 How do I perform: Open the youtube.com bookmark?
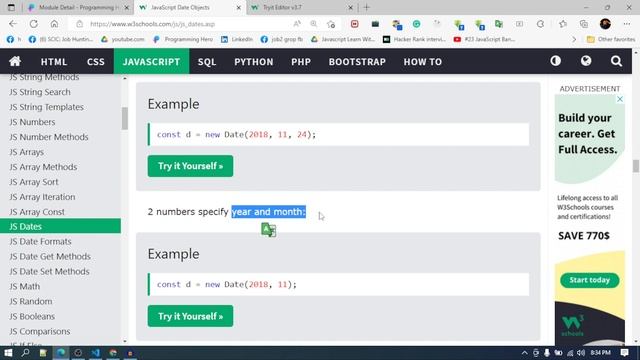pos(123,39)
